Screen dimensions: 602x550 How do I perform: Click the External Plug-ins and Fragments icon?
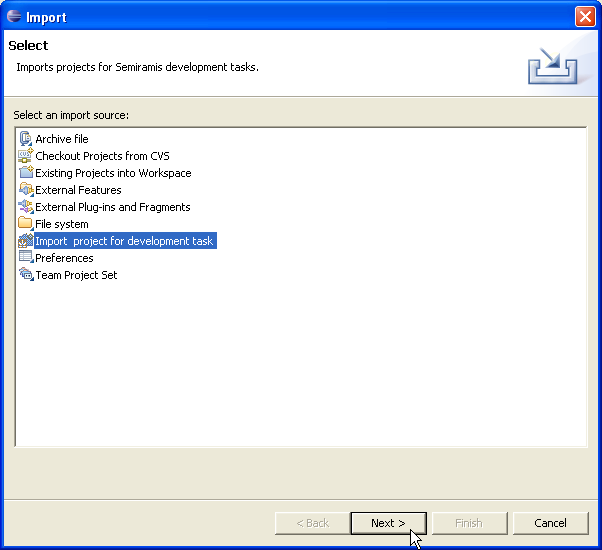(x=26, y=207)
